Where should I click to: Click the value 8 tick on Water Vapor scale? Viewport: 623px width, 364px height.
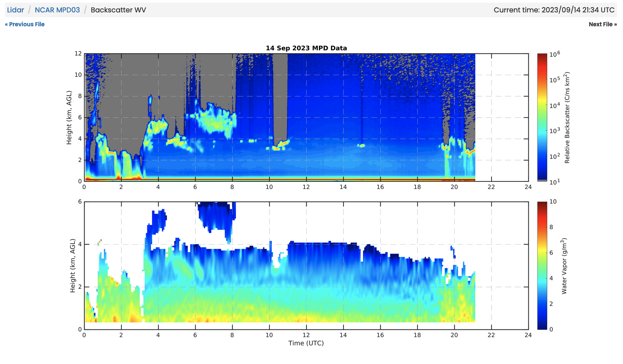[551, 227]
